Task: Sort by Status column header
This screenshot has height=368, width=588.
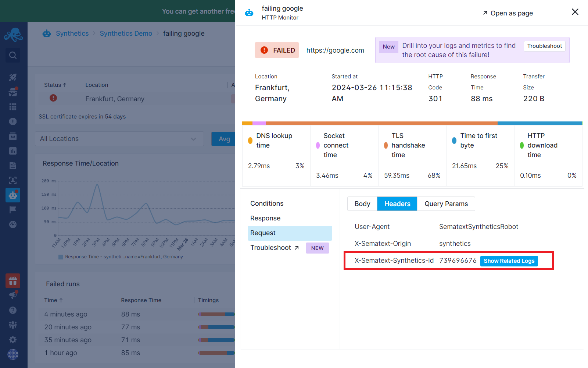Action: point(55,85)
